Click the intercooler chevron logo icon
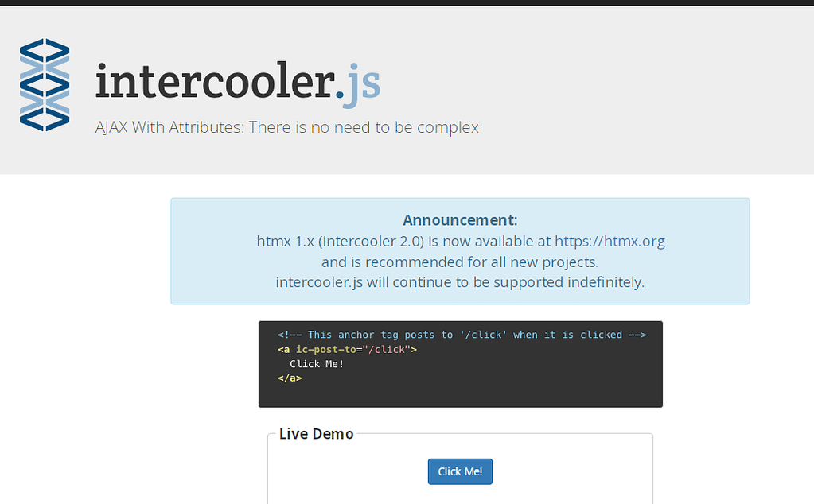The width and height of the screenshot is (814, 504). pyautogui.click(x=45, y=85)
